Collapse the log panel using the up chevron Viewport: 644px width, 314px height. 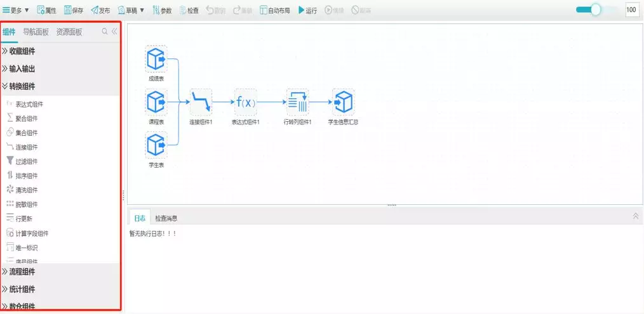[636, 217]
